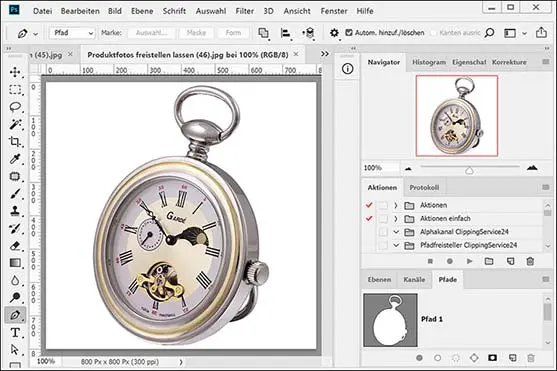Open the Filter menu
557x371 pixels.
[x=244, y=11]
